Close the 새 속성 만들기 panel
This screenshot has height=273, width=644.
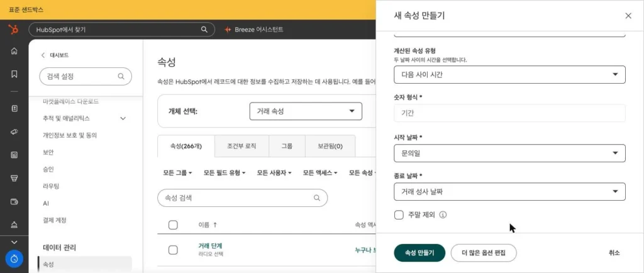click(628, 16)
